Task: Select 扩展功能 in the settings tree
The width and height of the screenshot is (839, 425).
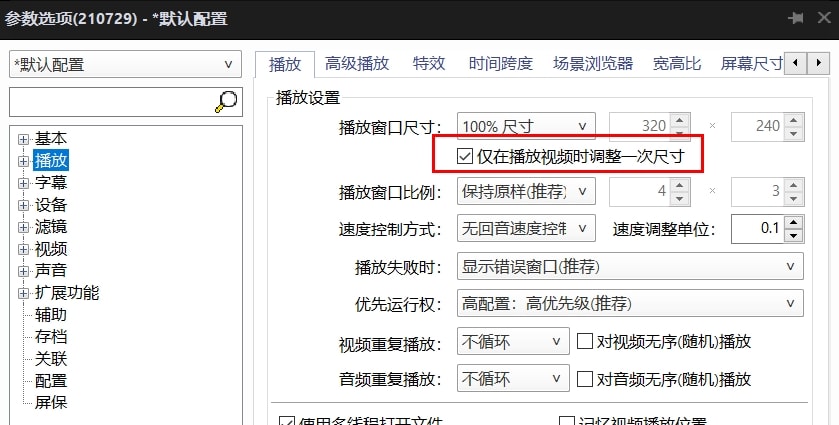Action: point(67,292)
